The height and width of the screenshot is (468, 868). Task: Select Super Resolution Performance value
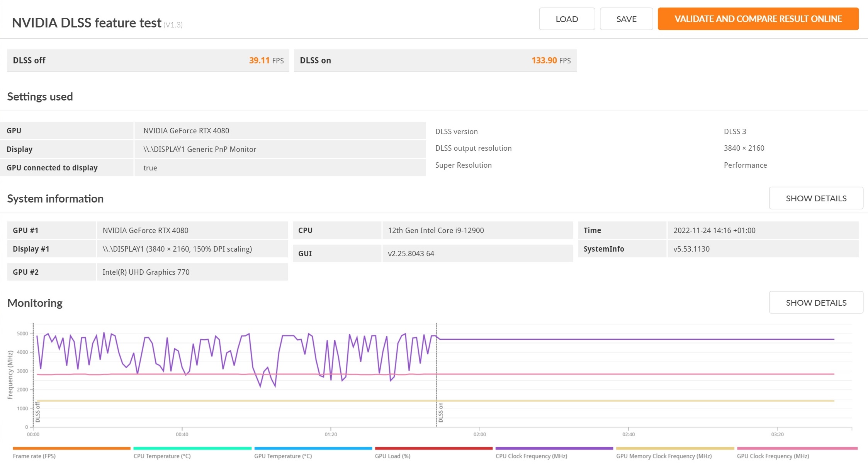(745, 165)
